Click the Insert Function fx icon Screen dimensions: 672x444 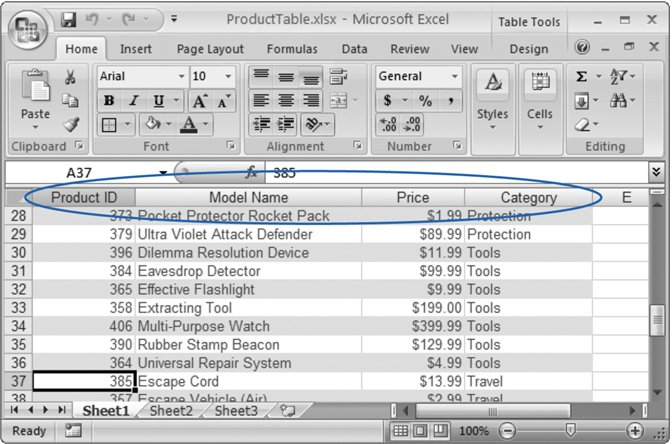point(252,172)
